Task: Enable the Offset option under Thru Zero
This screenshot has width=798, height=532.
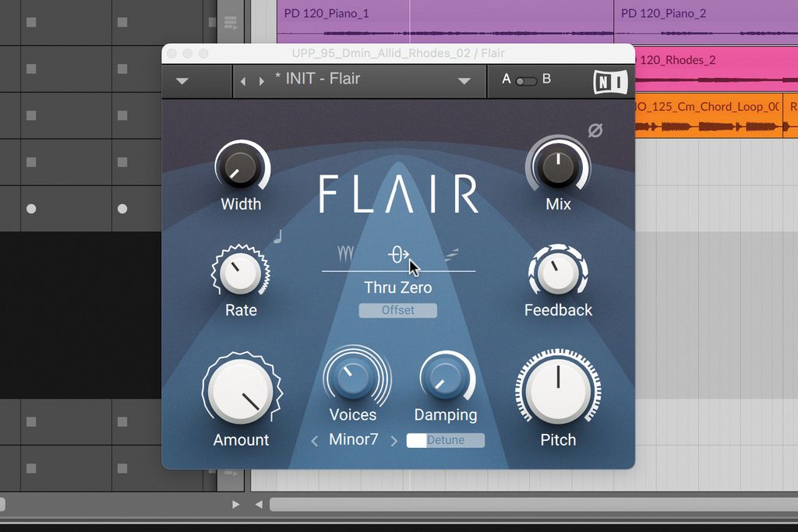Action: pos(397,310)
